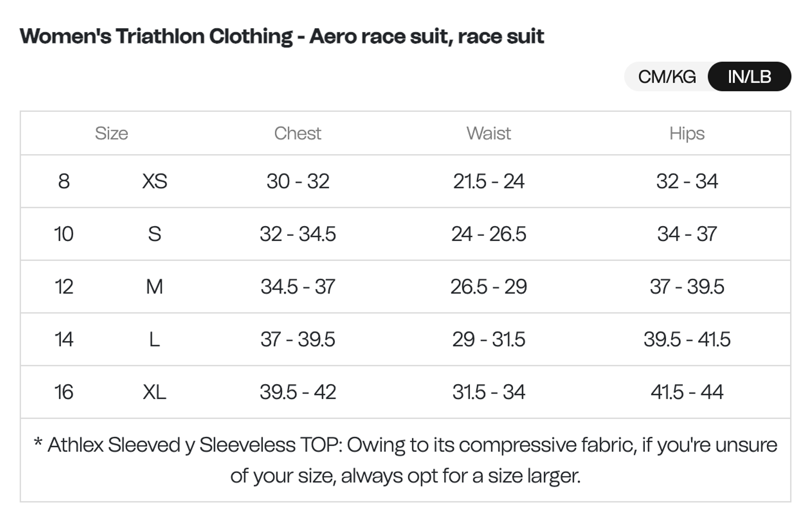
Task: Switch units to CM/KG
Action: pyautogui.click(x=667, y=77)
